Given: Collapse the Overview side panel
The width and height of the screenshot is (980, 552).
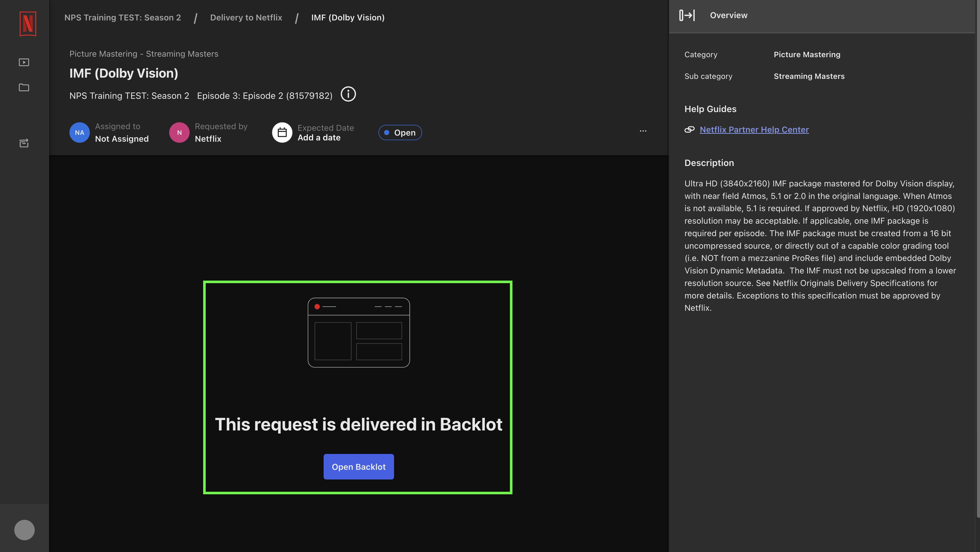Looking at the screenshot, I should (x=687, y=15).
